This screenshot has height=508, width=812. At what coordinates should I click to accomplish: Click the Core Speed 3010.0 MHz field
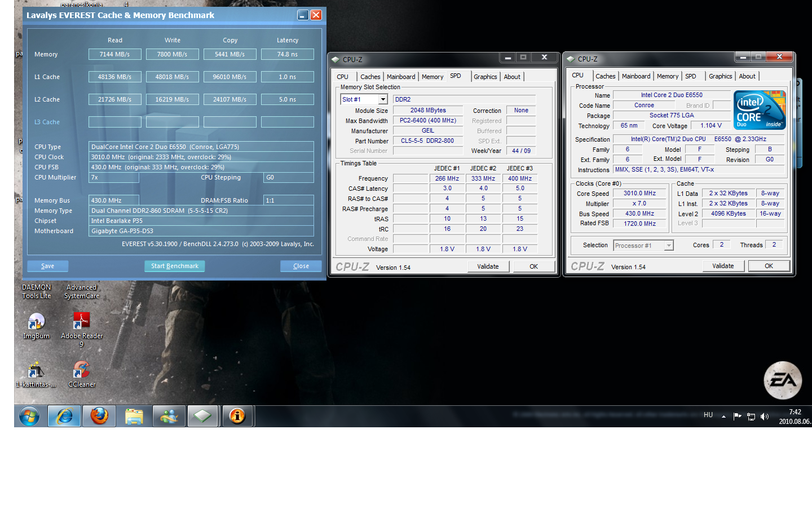[640, 193]
